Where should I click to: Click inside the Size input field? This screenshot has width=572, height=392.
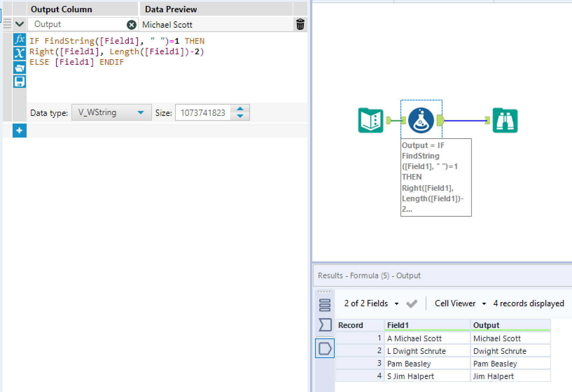203,112
